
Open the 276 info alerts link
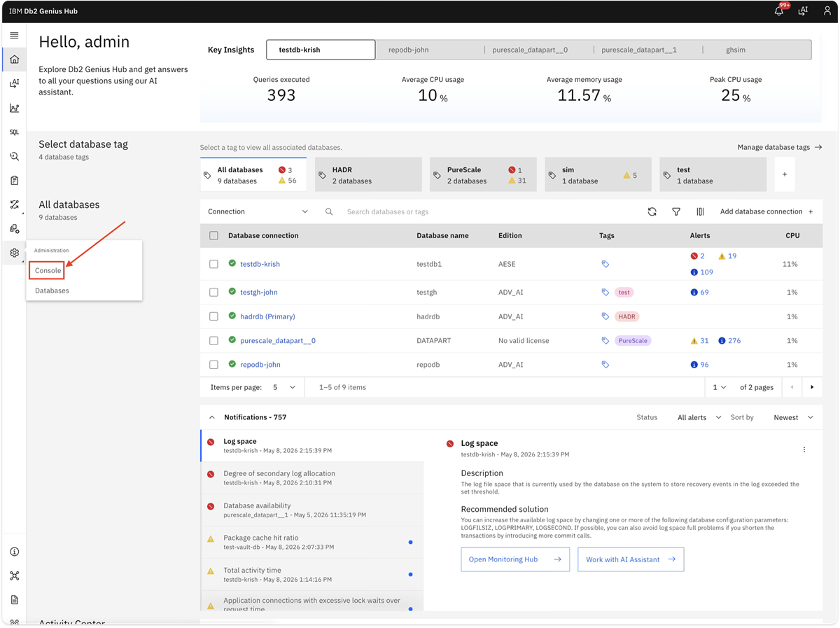point(729,341)
